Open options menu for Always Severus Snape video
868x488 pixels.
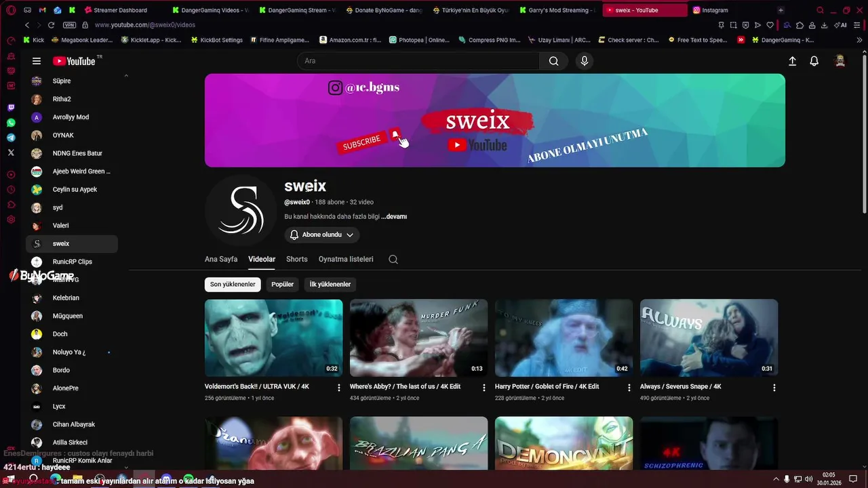coord(774,388)
